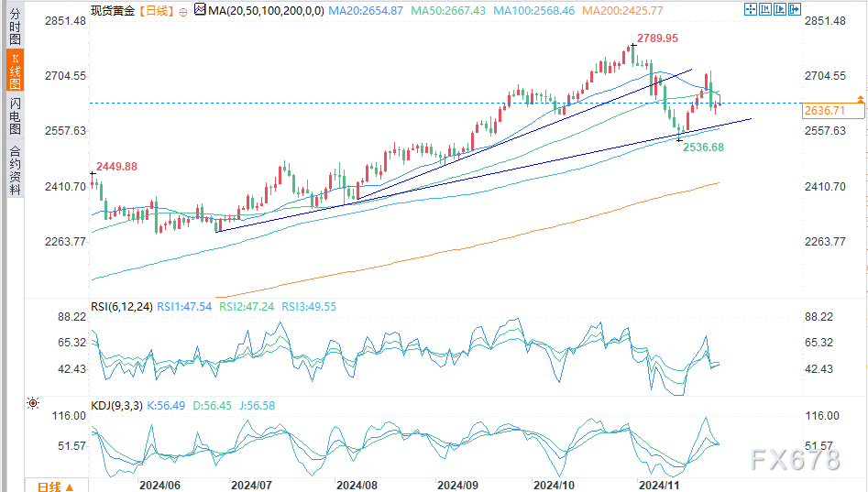
Task: Click the MA100:2568.46 value
Action: (x=534, y=10)
